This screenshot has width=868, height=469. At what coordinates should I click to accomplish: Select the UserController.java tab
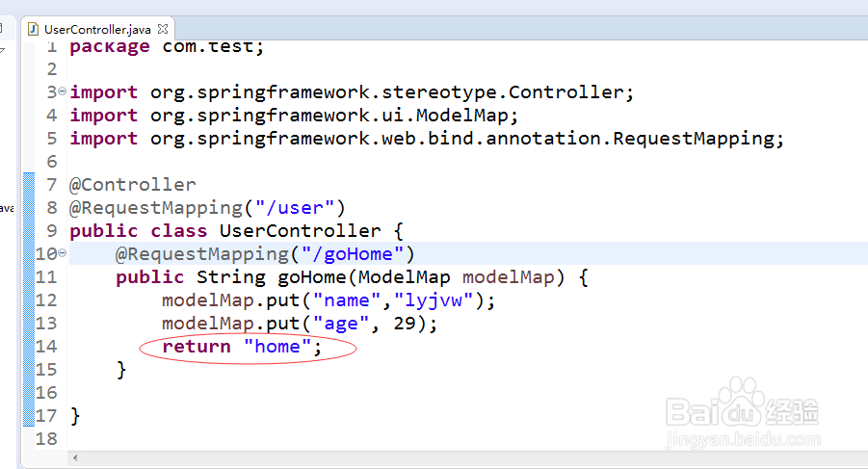point(96,30)
